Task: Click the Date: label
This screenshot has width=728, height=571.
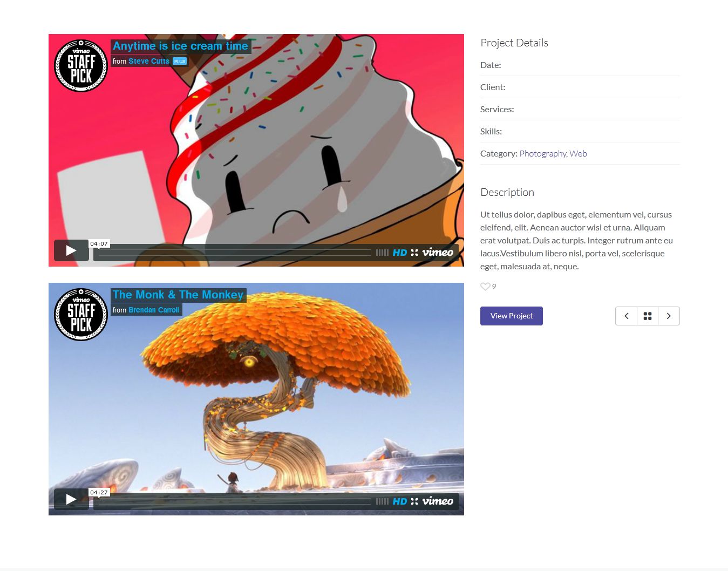Action: coord(491,65)
